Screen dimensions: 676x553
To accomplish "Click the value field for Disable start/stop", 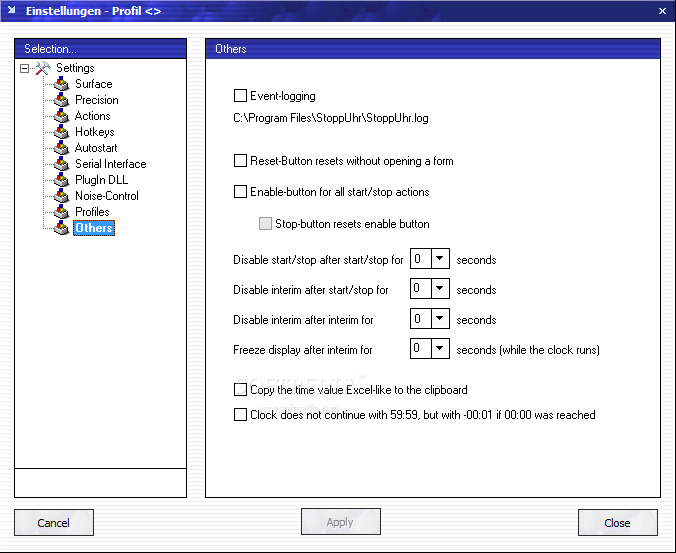I will [x=421, y=259].
